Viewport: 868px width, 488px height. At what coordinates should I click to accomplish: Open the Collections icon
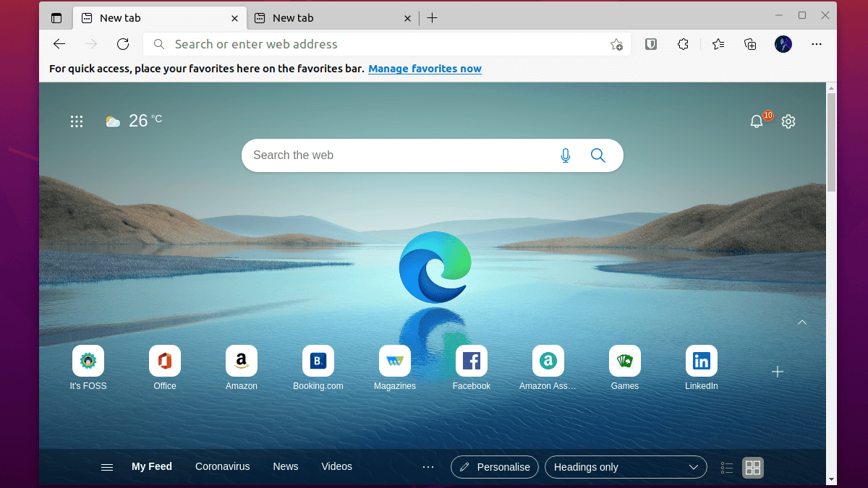pos(751,44)
